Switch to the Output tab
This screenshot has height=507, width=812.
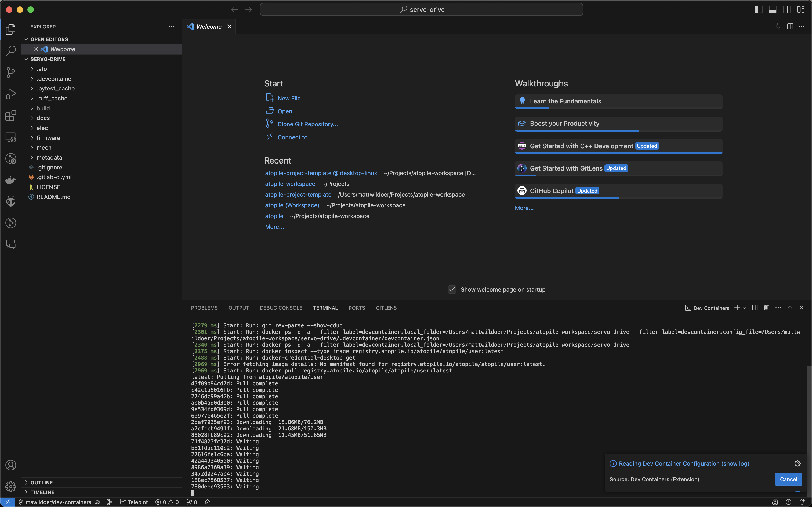pos(239,308)
